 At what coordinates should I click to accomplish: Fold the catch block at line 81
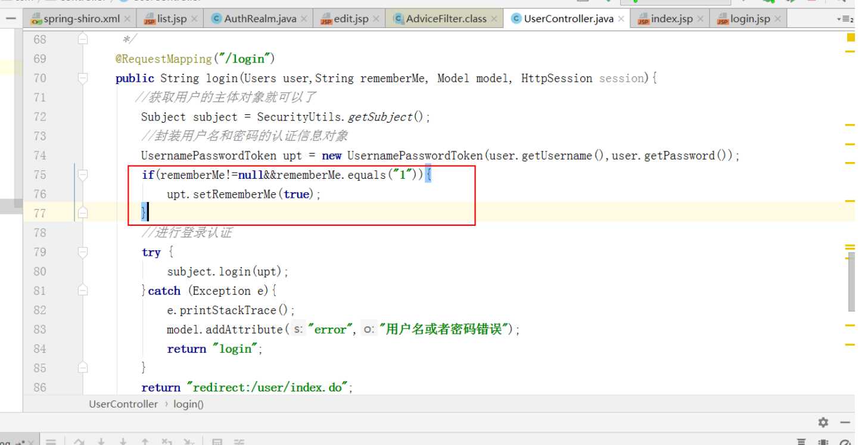pos(83,291)
